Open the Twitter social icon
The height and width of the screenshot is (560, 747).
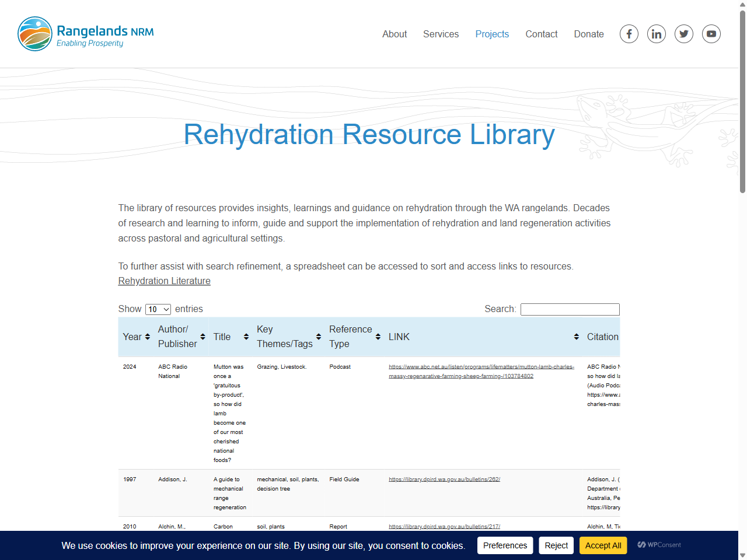(x=684, y=34)
